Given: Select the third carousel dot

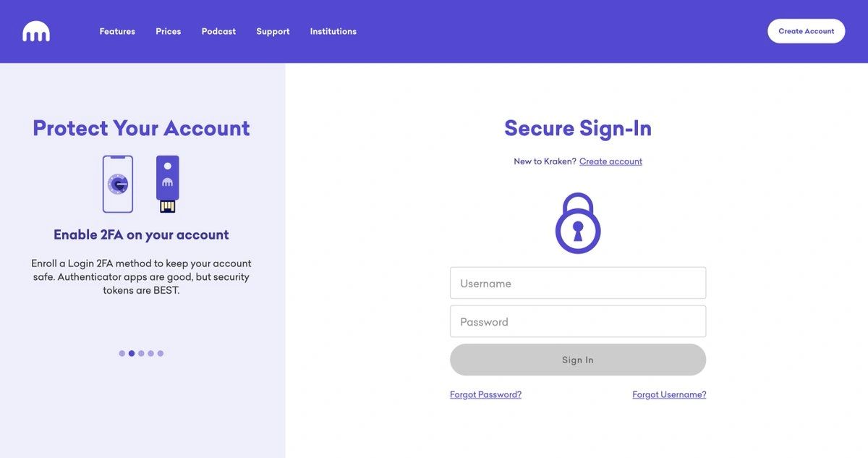Looking at the screenshot, I should [141, 354].
